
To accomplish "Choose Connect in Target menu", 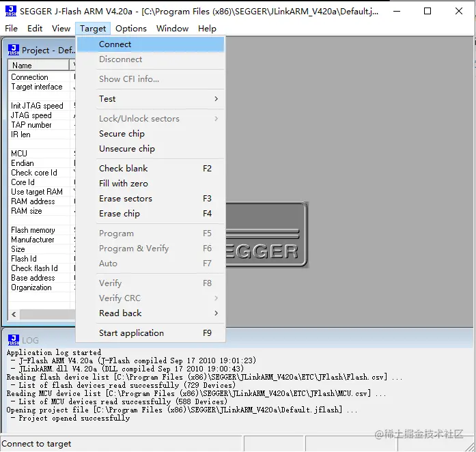I will (x=150, y=44).
